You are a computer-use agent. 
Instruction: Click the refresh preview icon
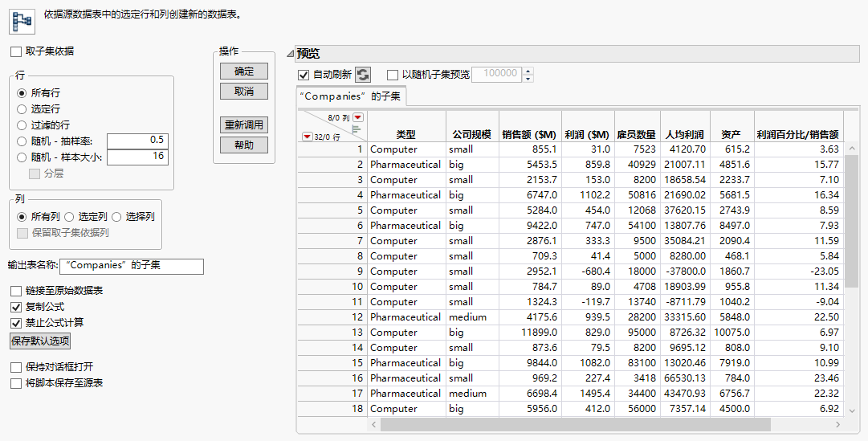363,75
